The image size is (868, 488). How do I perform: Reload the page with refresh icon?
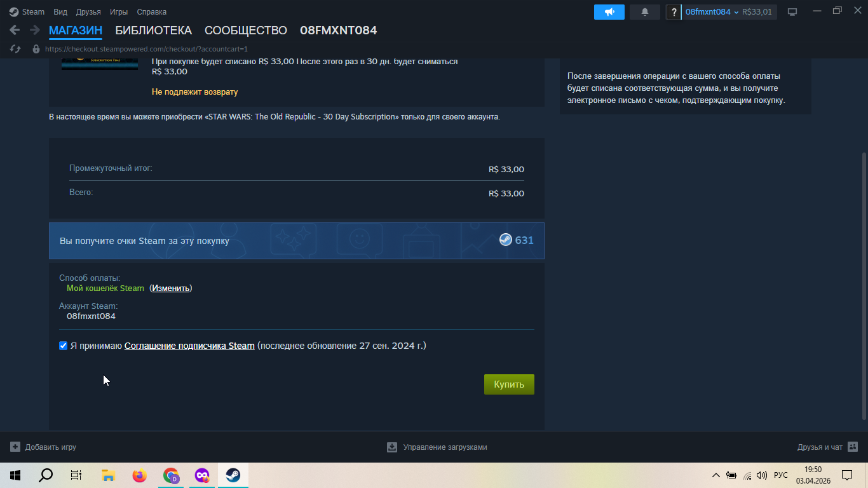[16, 49]
